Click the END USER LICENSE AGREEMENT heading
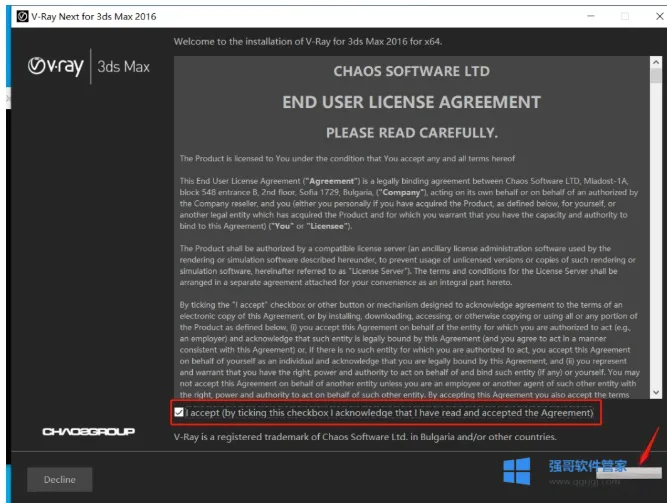This screenshot has width=667, height=503. pyautogui.click(x=411, y=102)
